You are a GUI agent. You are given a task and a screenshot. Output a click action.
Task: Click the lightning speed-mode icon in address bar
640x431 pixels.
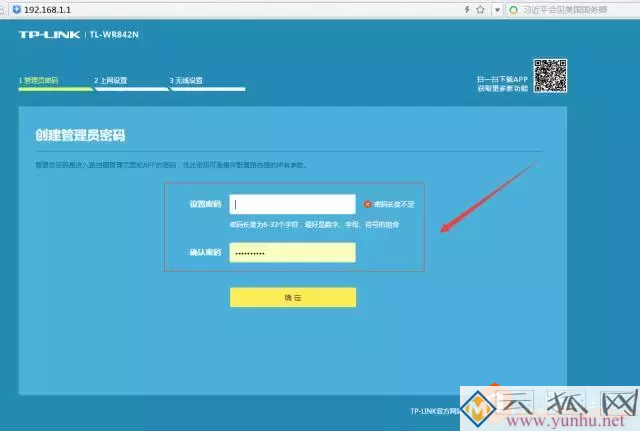(x=467, y=10)
